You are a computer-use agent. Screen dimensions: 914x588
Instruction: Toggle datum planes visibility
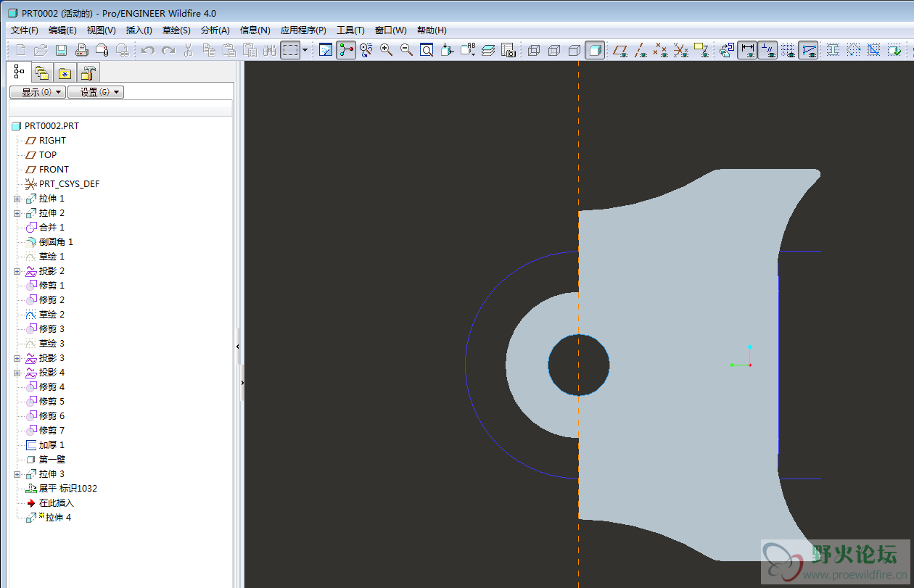[x=620, y=50]
